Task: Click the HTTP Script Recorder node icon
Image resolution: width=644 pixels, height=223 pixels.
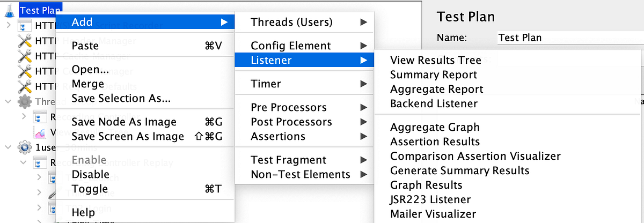Action: (25, 25)
